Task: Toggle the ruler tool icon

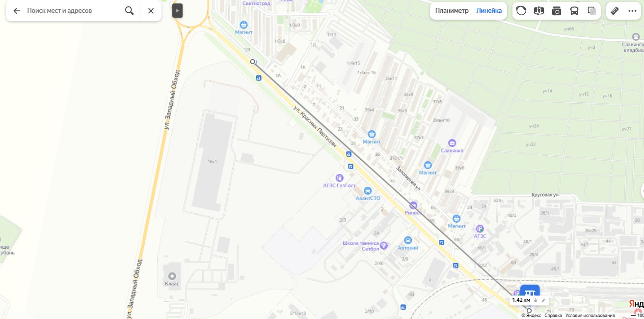Action: click(x=615, y=11)
